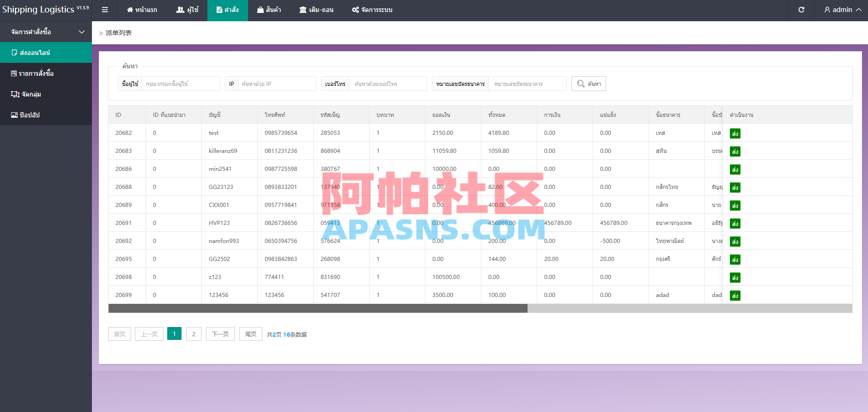The height and width of the screenshot is (412, 868).
Task: Select the คำสั่ง orders tab
Action: [228, 10]
